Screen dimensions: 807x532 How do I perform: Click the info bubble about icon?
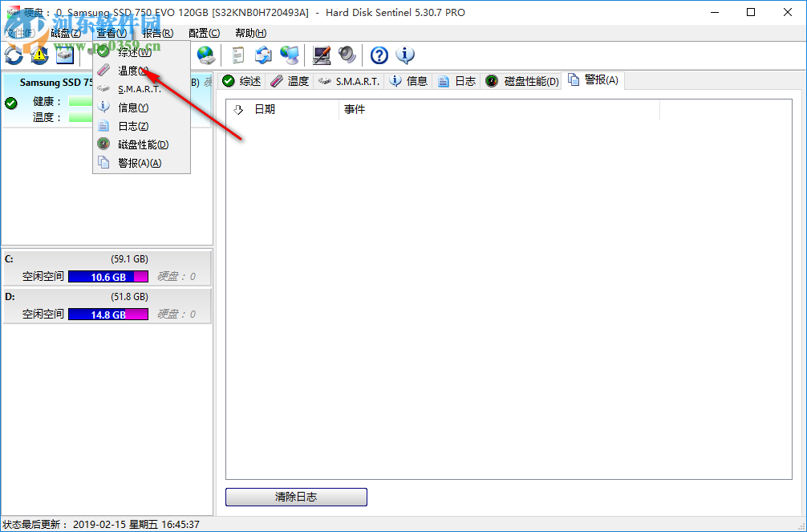[405, 55]
